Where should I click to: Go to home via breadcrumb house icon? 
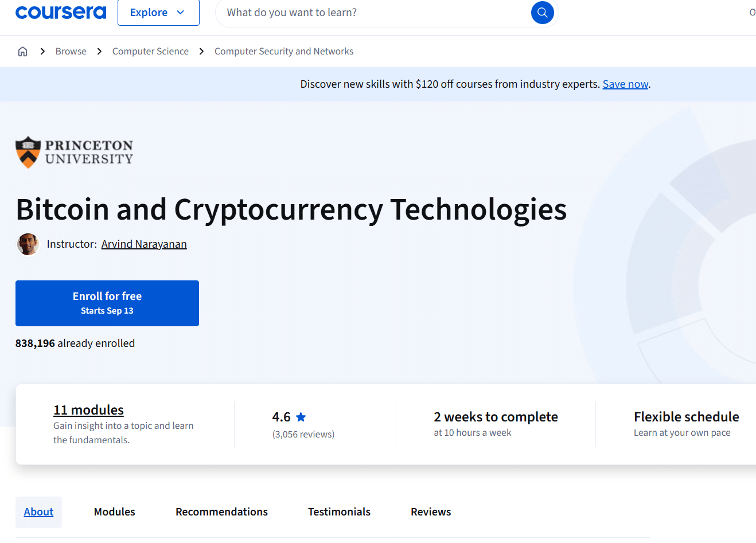point(23,52)
